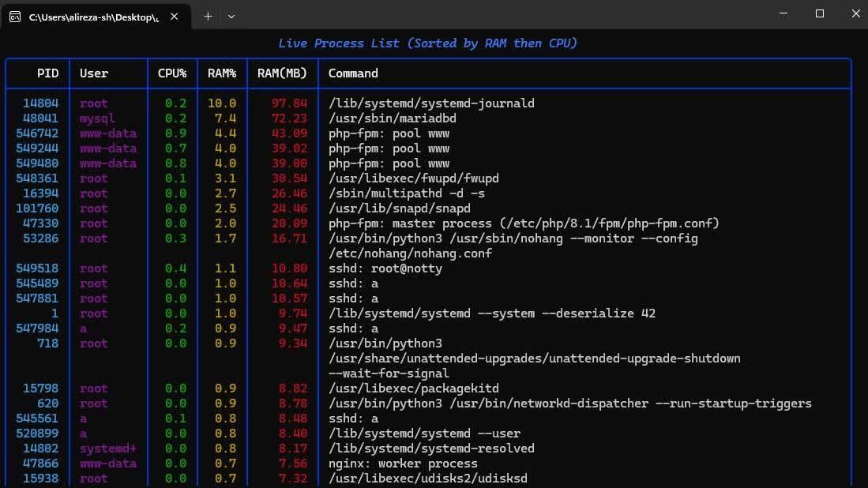Click the mysql user entry
Image resolution: width=868 pixels, height=488 pixels.
point(97,118)
